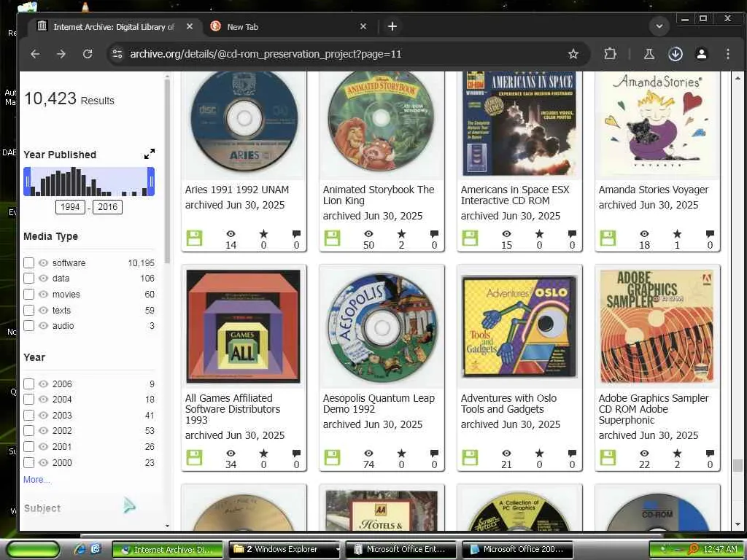Click software floppy icon on Amanda Stories card

(x=608, y=238)
